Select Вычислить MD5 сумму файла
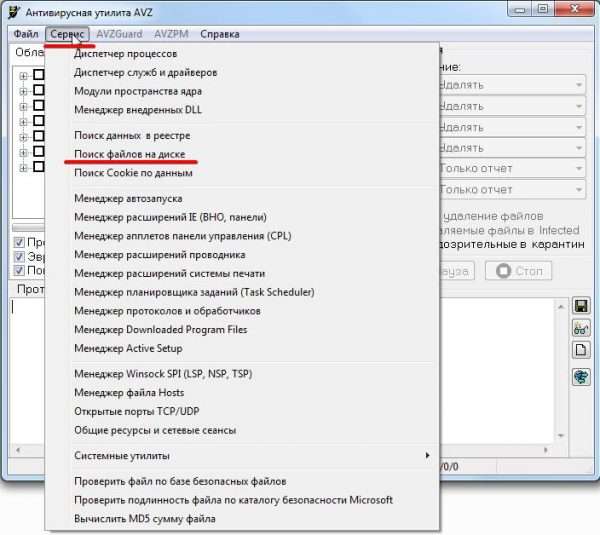Image resolution: width=600 pixels, height=535 pixels. [145, 519]
